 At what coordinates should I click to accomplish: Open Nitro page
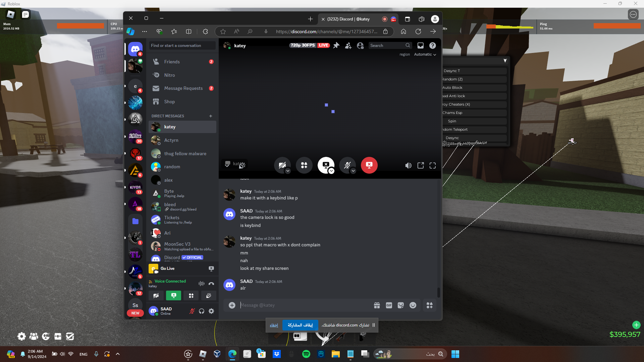point(182,75)
